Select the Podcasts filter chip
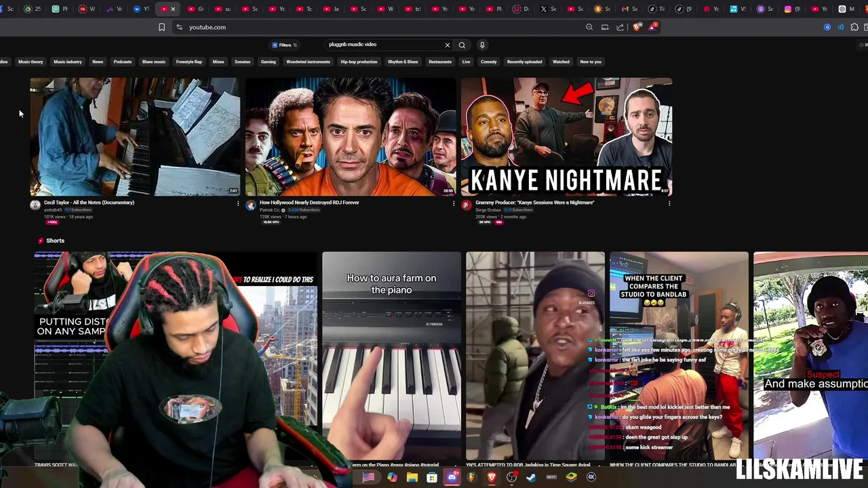868x488 pixels. click(123, 62)
